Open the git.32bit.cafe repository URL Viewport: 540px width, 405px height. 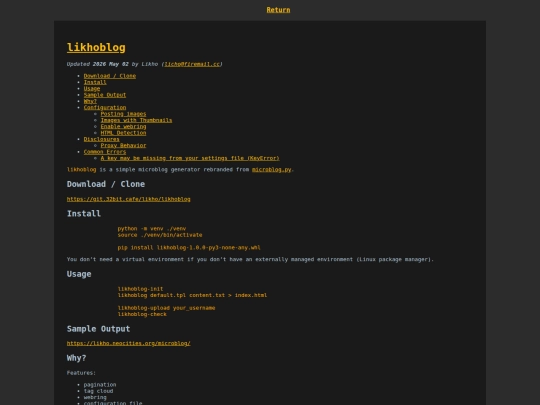pyautogui.click(x=128, y=199)
